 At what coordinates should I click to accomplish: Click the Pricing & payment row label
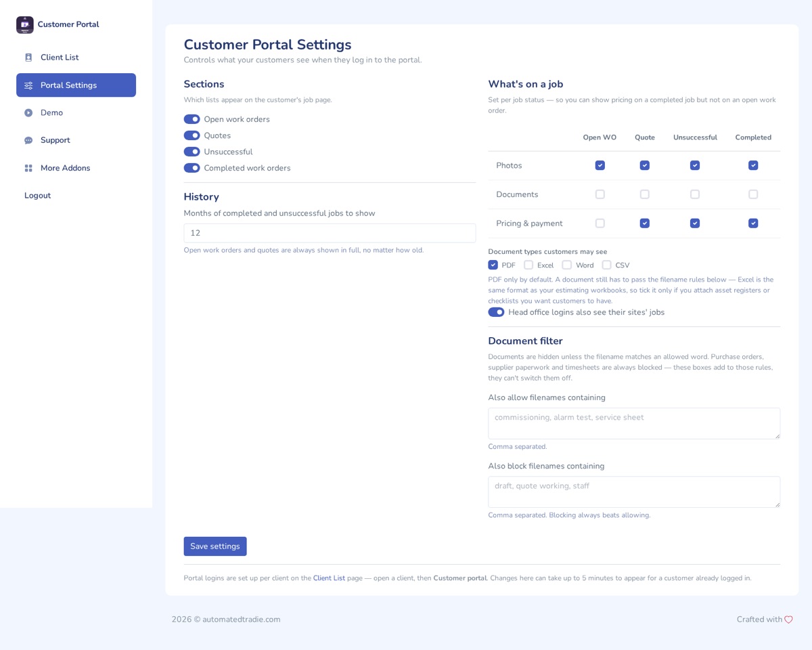tap(529, 223)
